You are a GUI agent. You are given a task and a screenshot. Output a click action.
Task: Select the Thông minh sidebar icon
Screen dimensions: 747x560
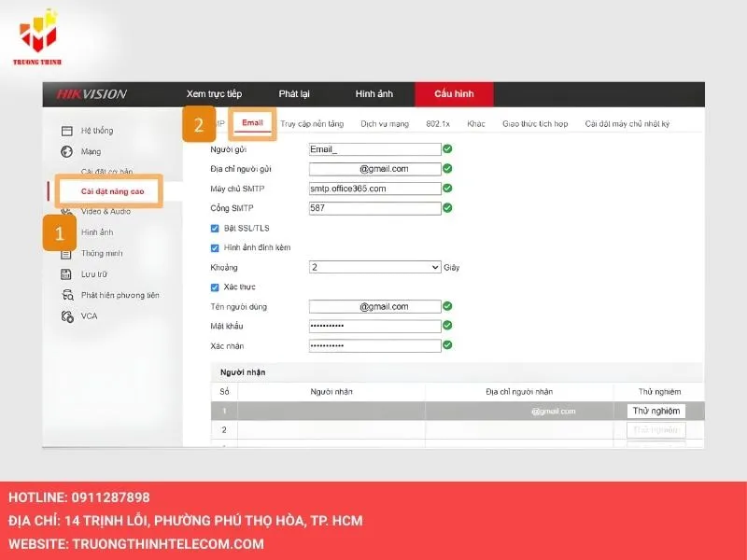coord(66,253)
